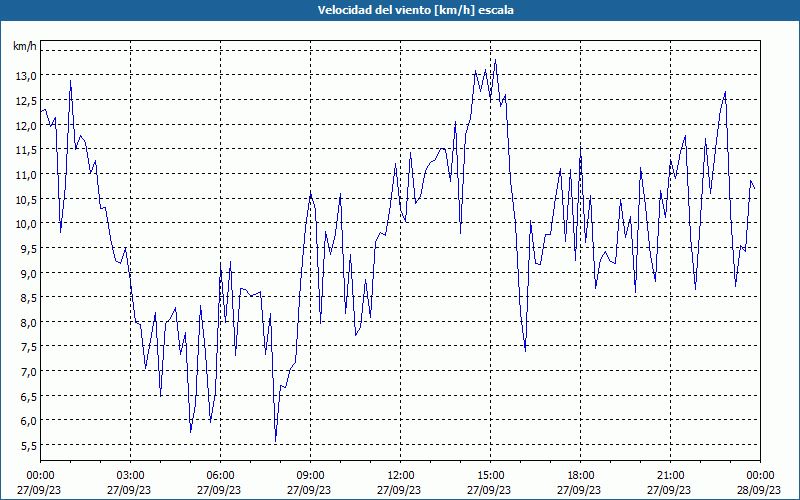Select the 12,5 y-axis value
This screenshot has height=500, width=800.
click(x=26, y=101)
